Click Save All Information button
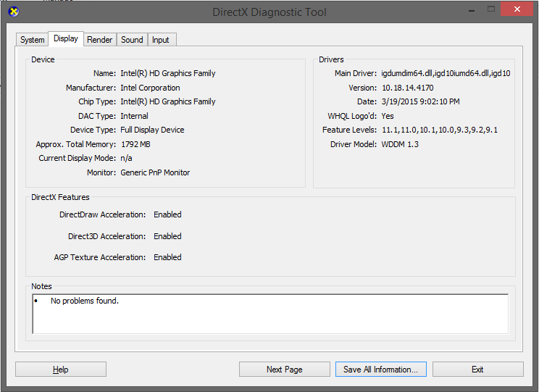This screenshot has height=392, width=539. pyautogui.click(x=380, y=370)
